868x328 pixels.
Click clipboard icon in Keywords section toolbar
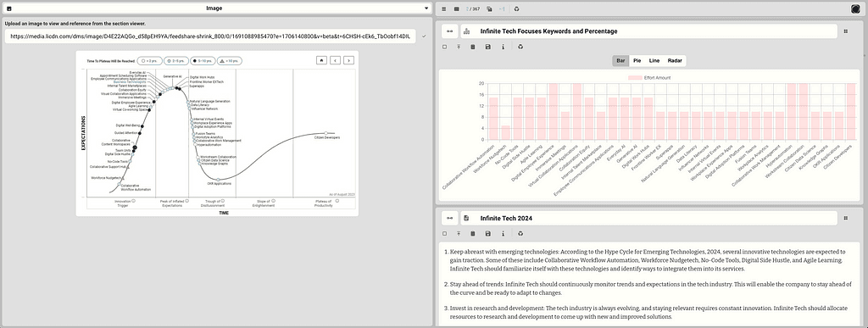coord(473,47)
